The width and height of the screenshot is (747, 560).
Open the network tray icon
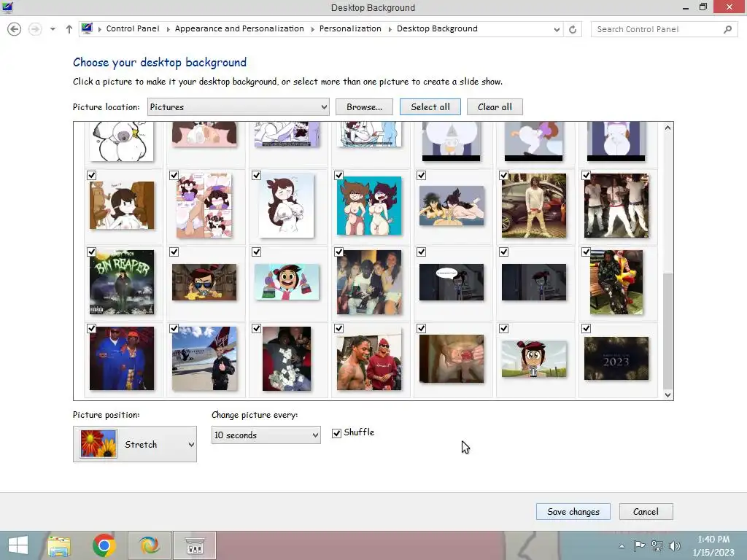click(657, 545)
